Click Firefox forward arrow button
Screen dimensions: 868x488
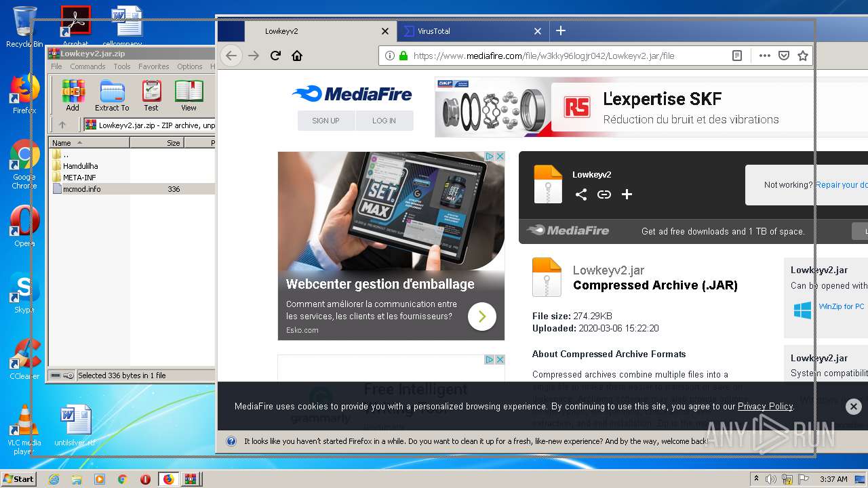[x=254, y=56]
